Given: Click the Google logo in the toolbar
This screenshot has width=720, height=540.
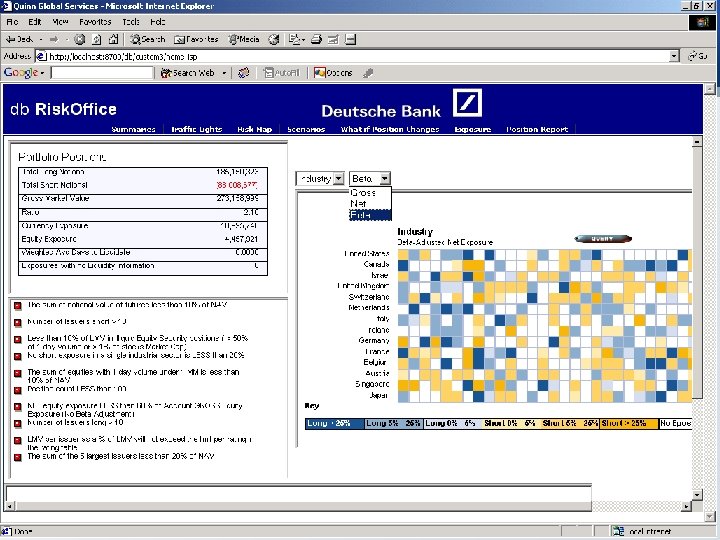Looking at the screenshot, I should 21,73.
